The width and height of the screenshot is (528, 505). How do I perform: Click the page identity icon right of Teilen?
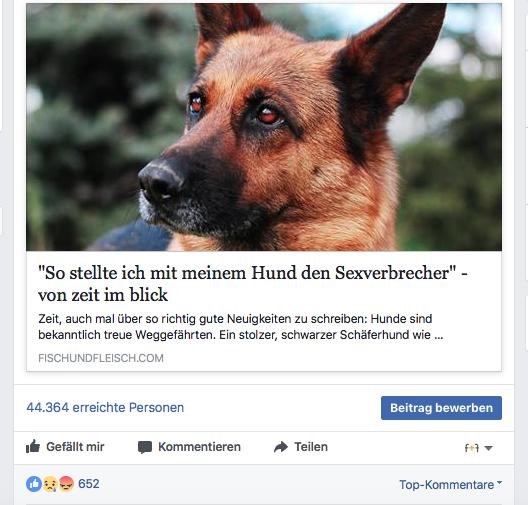click(x=472, y=448)
